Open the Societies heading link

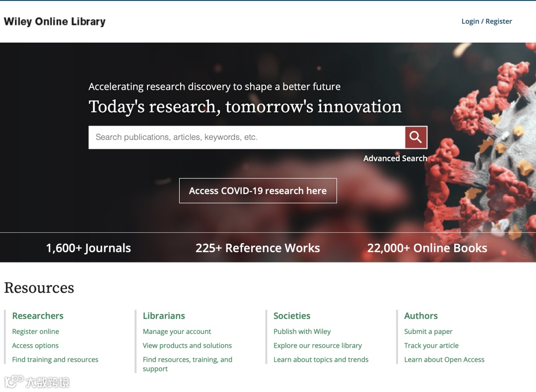click(292, 316)
